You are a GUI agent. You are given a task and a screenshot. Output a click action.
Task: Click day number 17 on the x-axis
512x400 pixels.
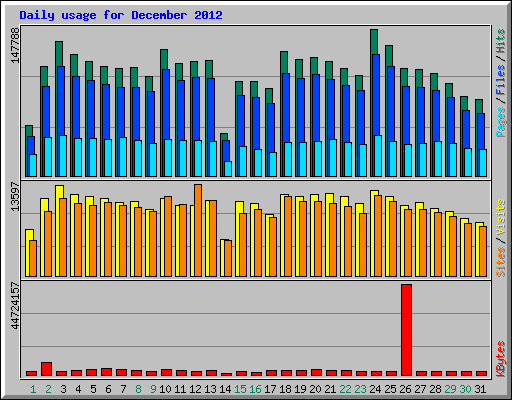coord(270,389)
